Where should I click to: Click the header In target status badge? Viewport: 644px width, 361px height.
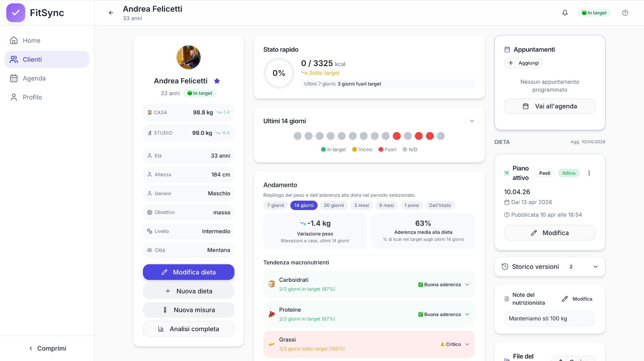(594, 13)
